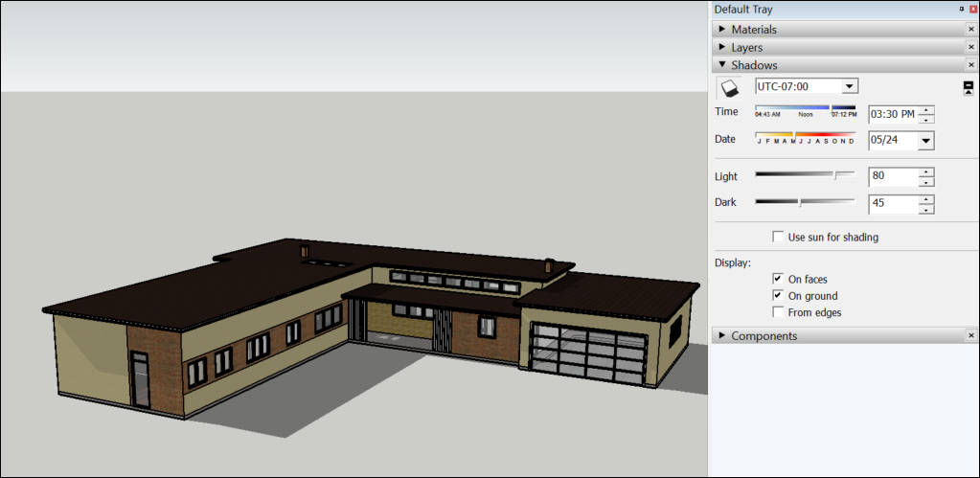Click the Dark value input field

point(892,204)
